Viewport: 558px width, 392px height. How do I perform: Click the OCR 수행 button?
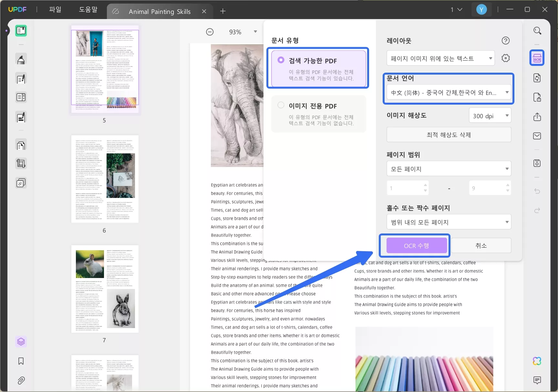click(x=417, y=246)
